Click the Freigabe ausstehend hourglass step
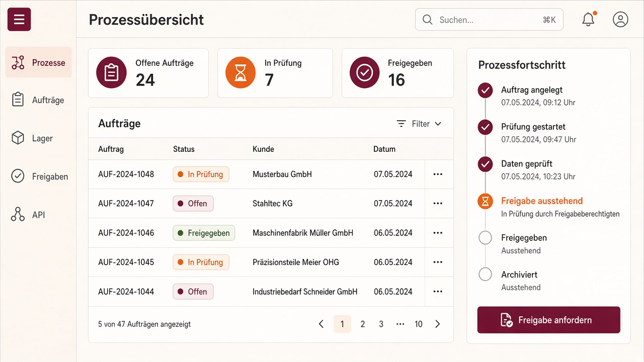 tap(485, 201)
